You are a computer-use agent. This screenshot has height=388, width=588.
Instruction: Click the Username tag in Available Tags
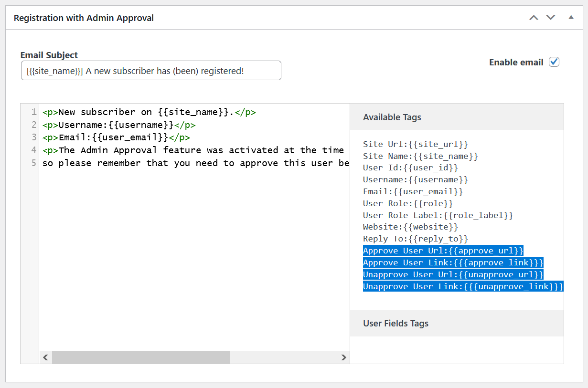(415, 180)
